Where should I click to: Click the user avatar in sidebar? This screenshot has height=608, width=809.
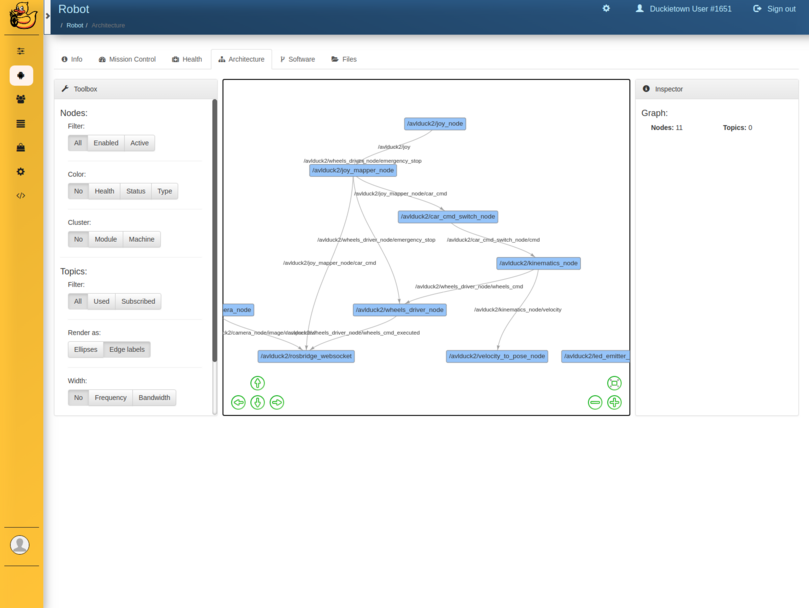pos(20,545)
